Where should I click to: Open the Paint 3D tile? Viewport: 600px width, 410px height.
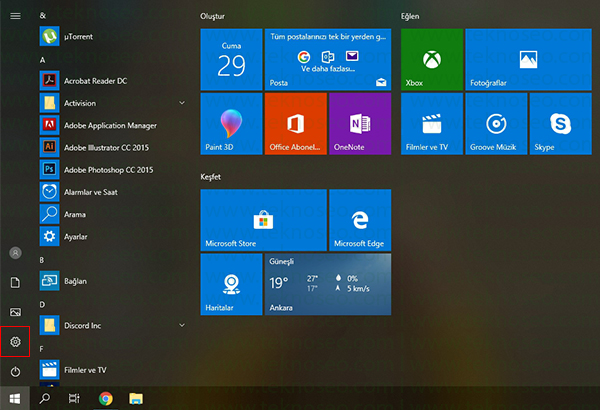(x=232, y=124)
